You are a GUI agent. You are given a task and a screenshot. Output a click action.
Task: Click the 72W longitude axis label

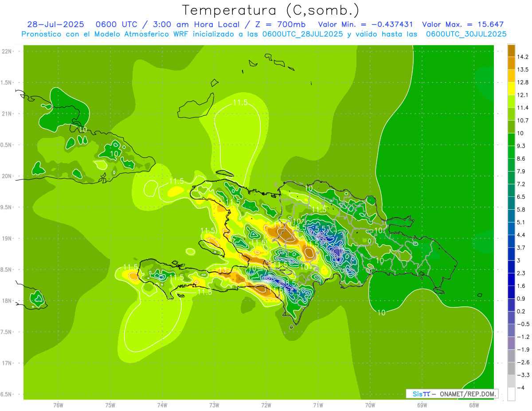click(x=266, y=405)
